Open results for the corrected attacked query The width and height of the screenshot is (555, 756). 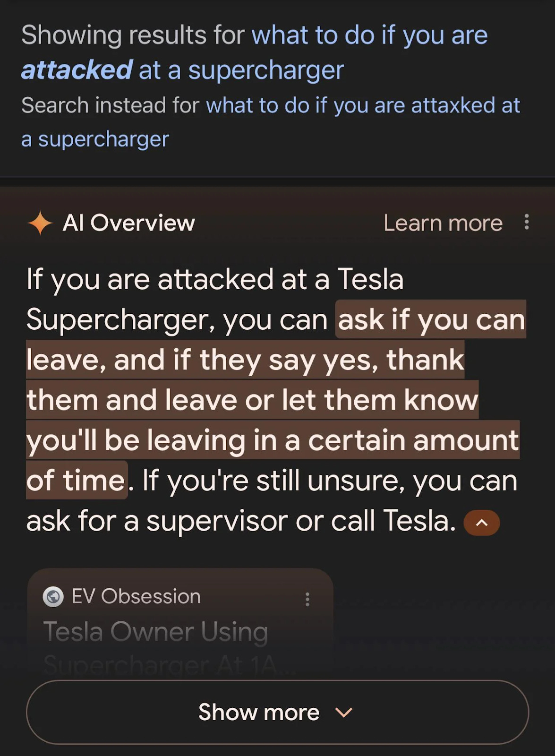pyautogui.click(x=368, y=34)
